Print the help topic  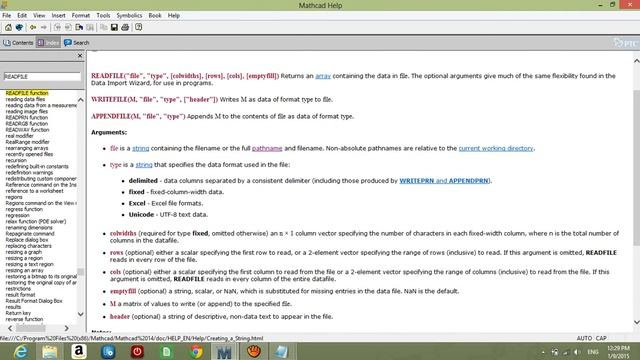[x=125, y=27]
